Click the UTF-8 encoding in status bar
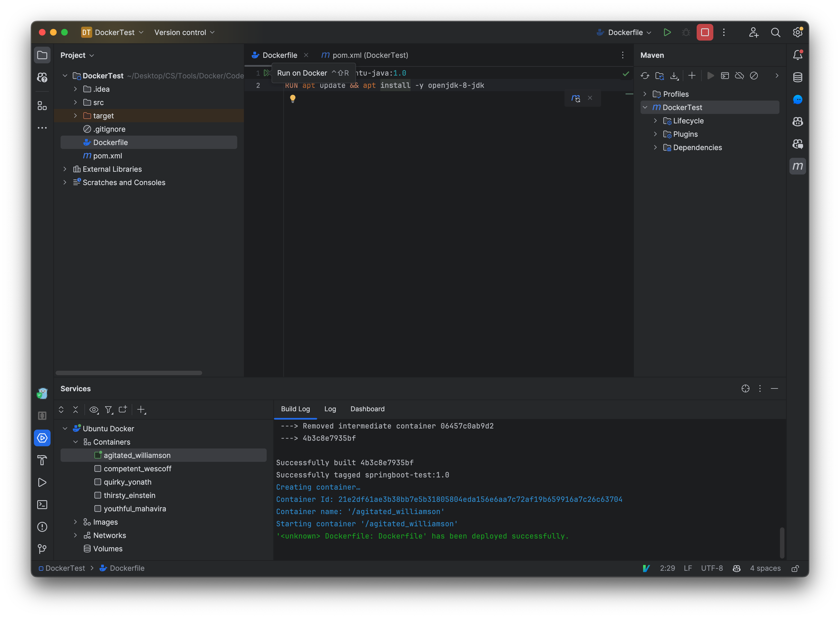This screenshot has width=840, height=618. [x=712, y=569]
